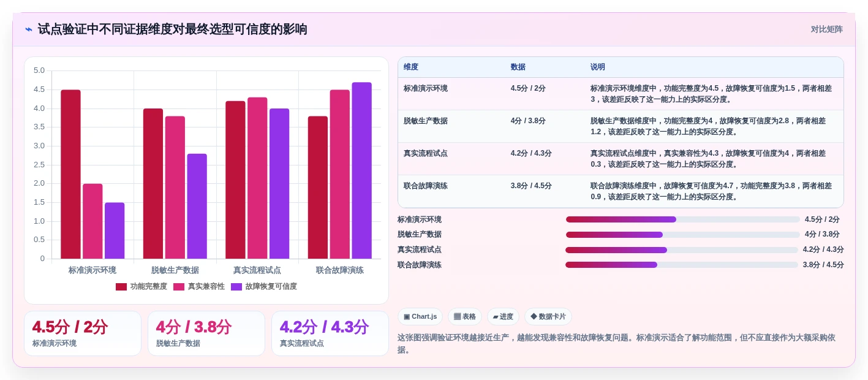Click the x-axis label 真实流程试点
868x380 pixels.
pos(257,270)
